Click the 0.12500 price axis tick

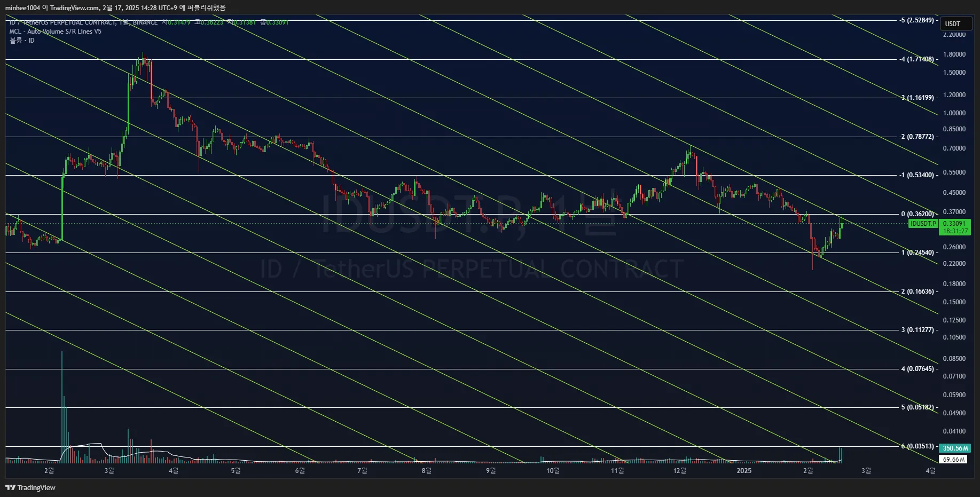(x=954, y=320)
